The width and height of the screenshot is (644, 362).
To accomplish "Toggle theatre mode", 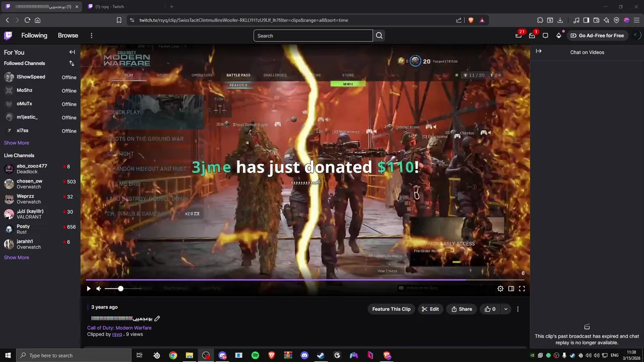I will pyautogui.click(x=511, y=289).
